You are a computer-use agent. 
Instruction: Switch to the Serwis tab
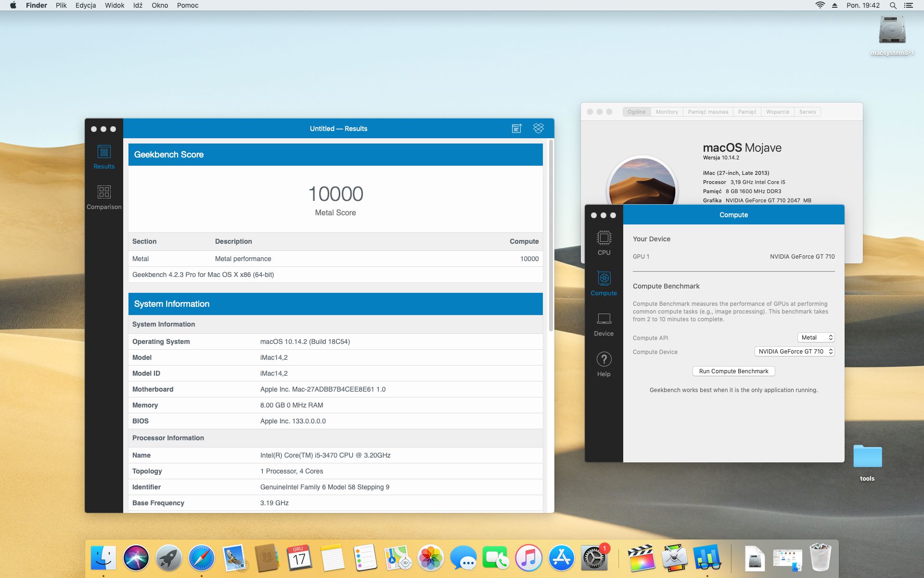pos(807,112)
